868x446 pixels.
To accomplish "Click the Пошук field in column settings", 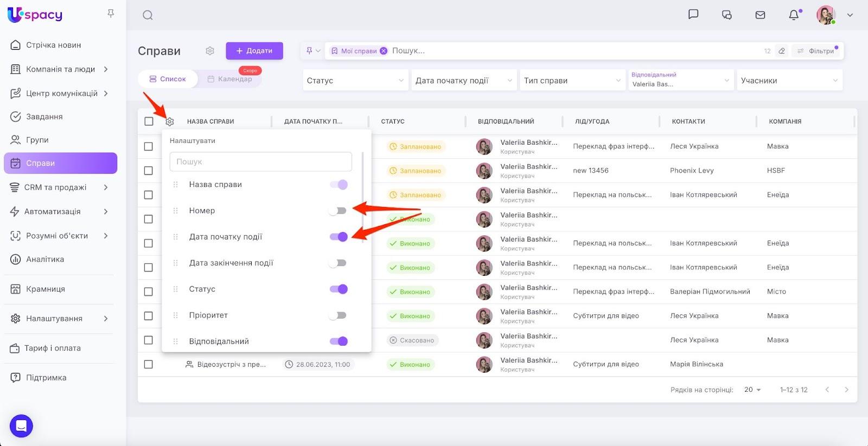I will coord(260,161).
